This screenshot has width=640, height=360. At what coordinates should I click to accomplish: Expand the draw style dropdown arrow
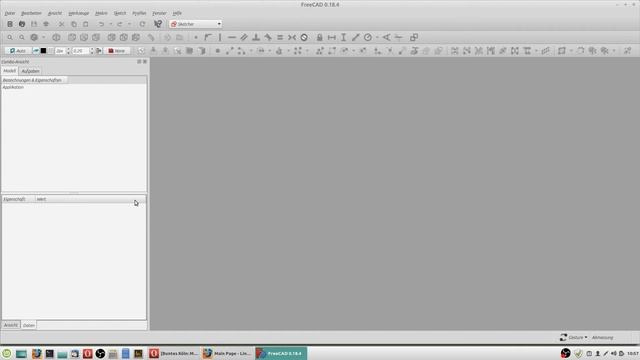coord(44,38)
